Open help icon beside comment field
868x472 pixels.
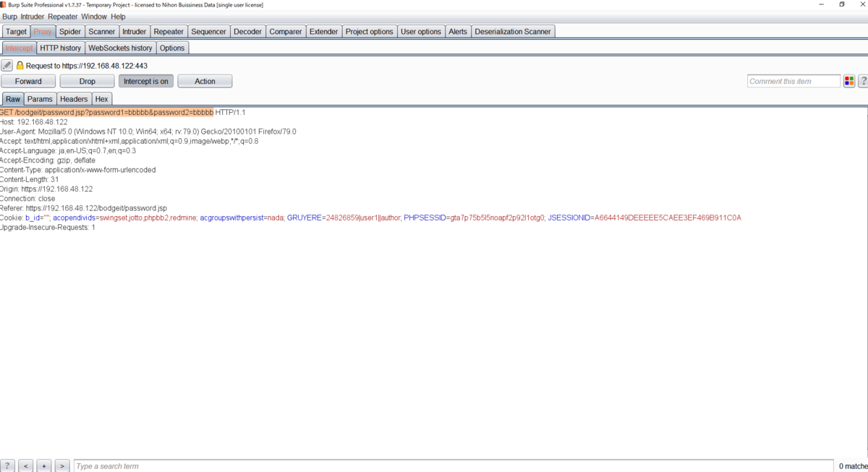pos(863,81)
